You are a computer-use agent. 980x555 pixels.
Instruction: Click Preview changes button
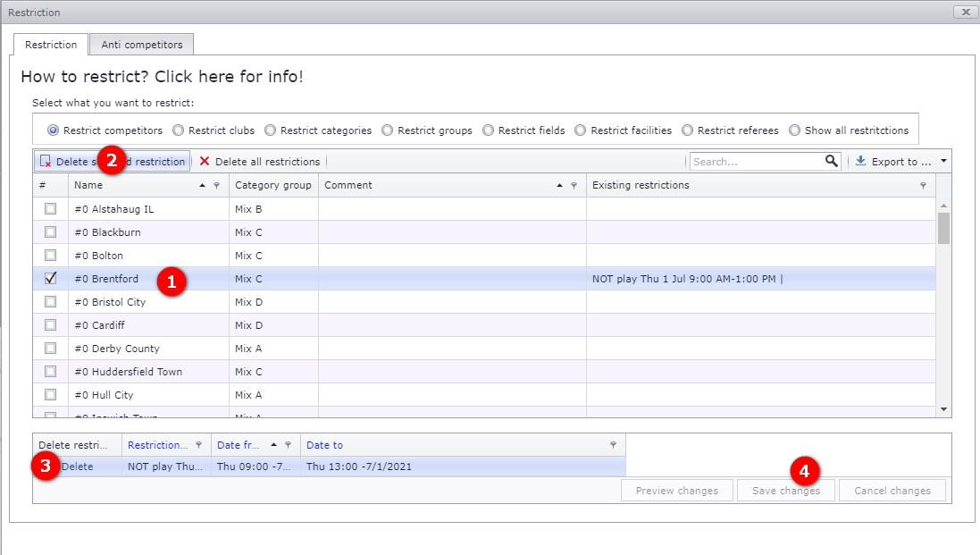[x=677, y=491]
